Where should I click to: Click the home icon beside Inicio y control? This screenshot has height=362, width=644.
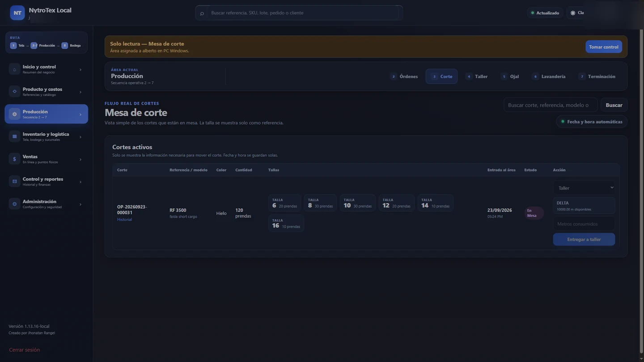(x=14, y=69)
